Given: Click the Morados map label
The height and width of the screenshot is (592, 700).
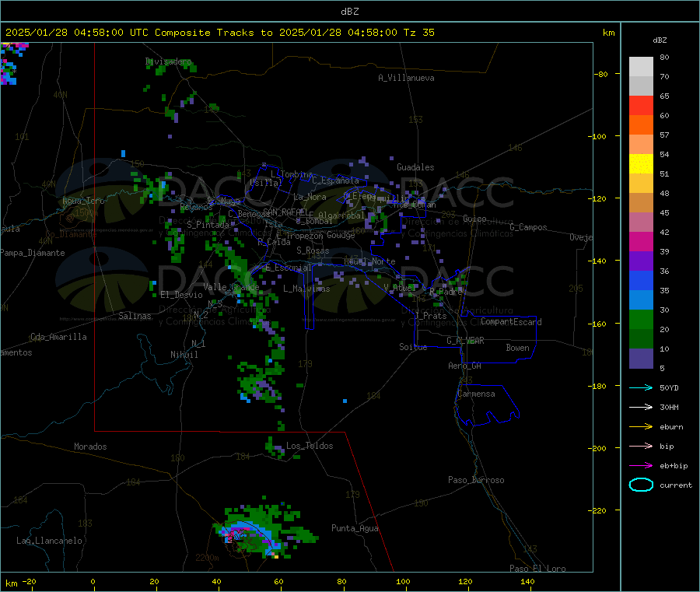Looking at the screenshot, I should coord(90,447).
